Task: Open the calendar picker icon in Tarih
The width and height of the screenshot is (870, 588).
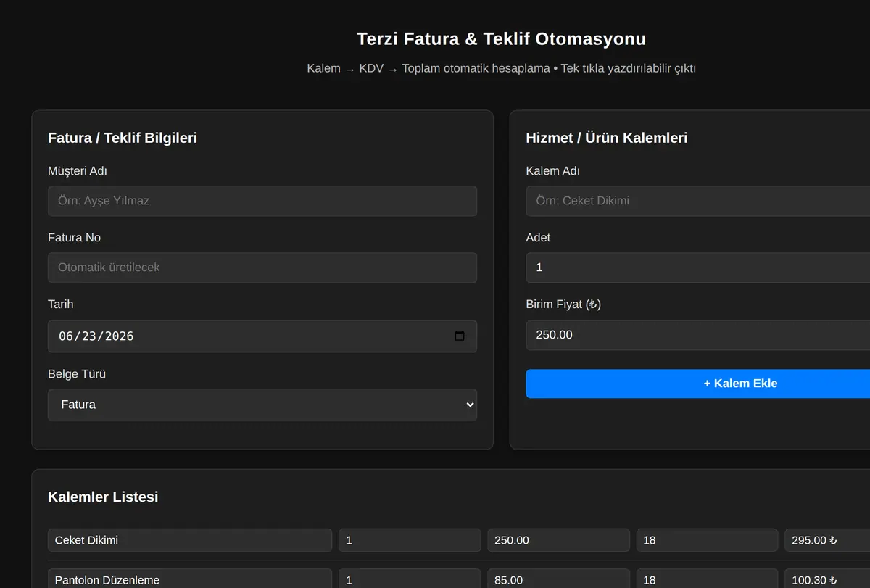Action: 460,336
